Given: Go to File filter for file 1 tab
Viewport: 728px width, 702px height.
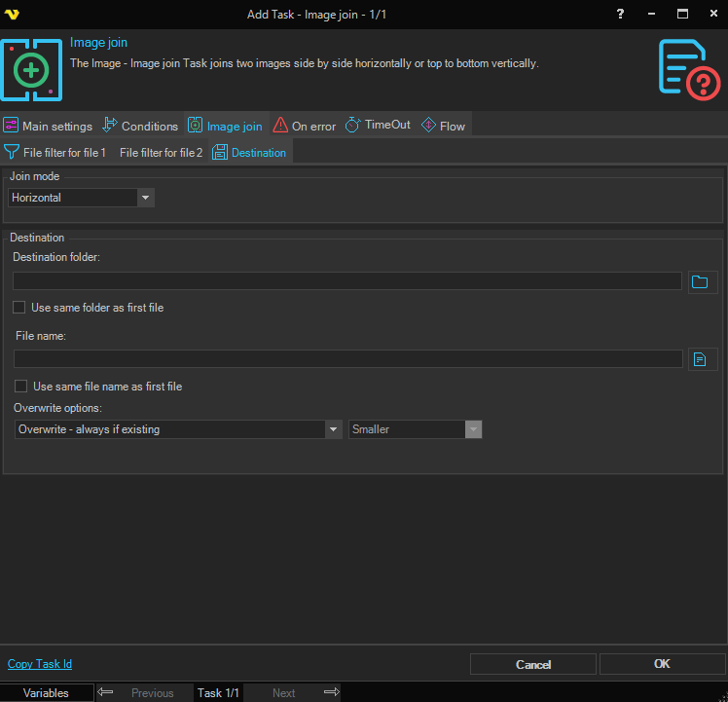Looking at the screenshot, I should pos(55,152).
